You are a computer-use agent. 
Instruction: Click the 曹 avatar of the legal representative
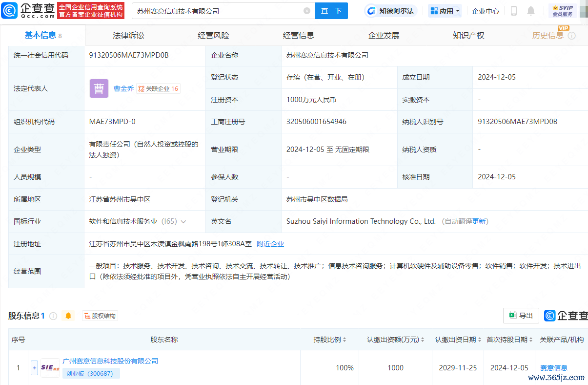point(99,88)
